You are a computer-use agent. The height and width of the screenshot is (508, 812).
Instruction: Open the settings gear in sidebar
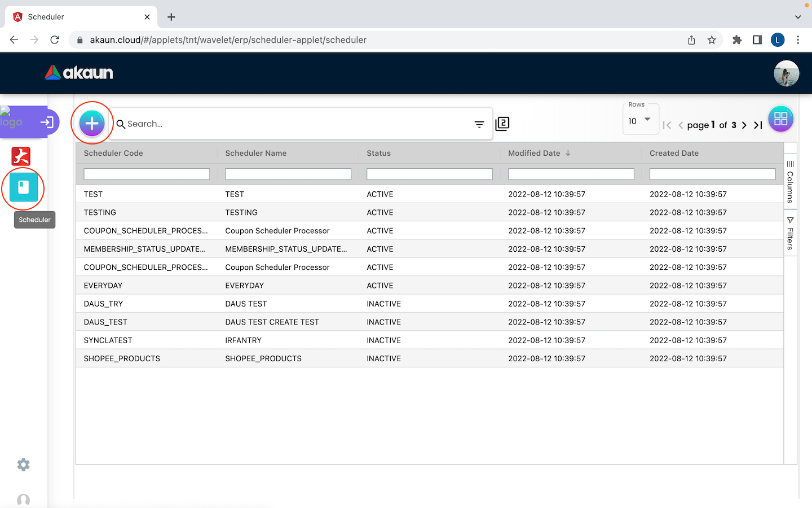pos(23,465)
